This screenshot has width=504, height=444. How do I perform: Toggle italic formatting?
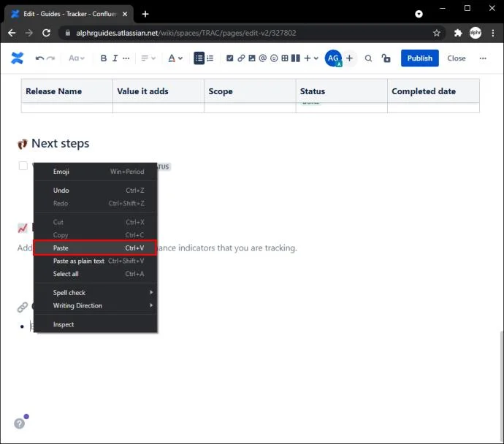pos(115,58)
